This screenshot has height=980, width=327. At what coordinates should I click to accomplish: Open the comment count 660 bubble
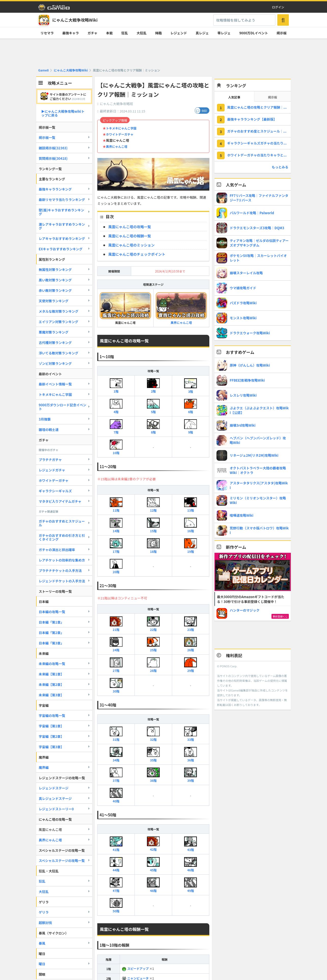pos(202,111)
